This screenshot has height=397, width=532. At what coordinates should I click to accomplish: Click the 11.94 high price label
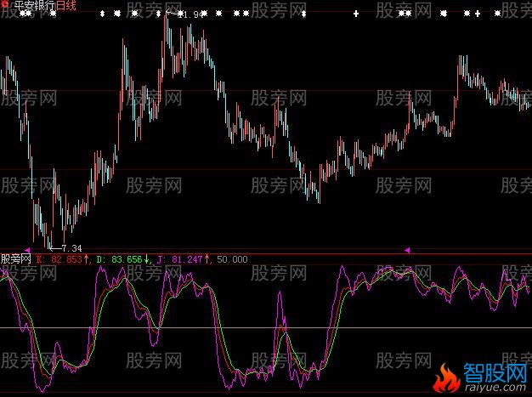click(x=190, y=14)
